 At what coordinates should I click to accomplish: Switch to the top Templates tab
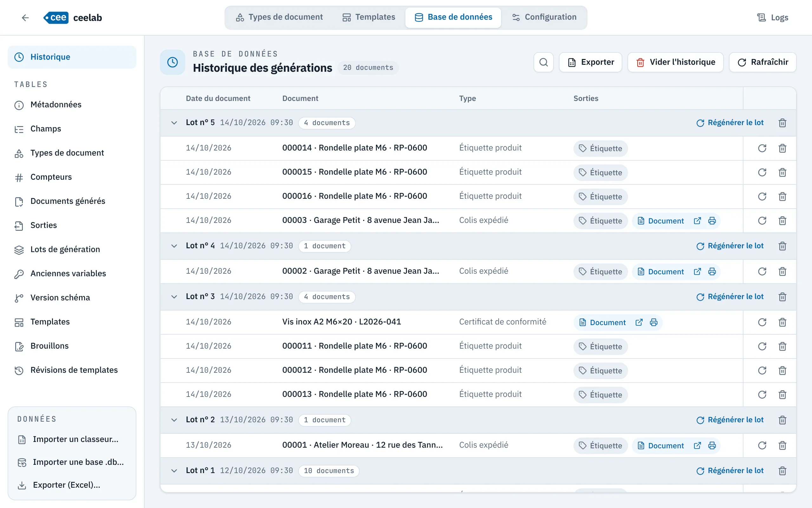point(369,17)
